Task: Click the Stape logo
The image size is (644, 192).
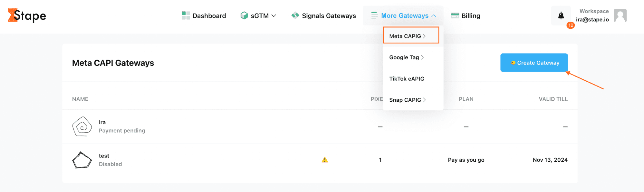Action: click(27, 15)
